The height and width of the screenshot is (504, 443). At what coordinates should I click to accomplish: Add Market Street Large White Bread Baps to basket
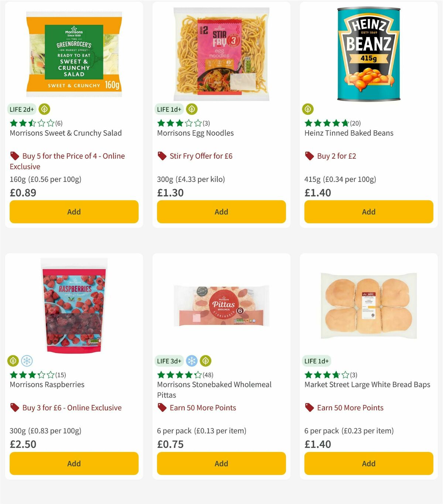(x=368, y=463)
